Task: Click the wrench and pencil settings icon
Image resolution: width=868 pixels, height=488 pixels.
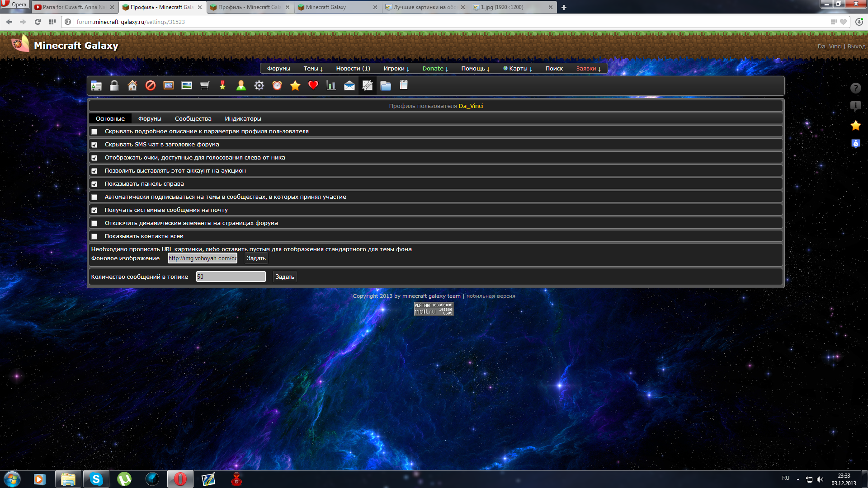Action: (x=368, y=85)
